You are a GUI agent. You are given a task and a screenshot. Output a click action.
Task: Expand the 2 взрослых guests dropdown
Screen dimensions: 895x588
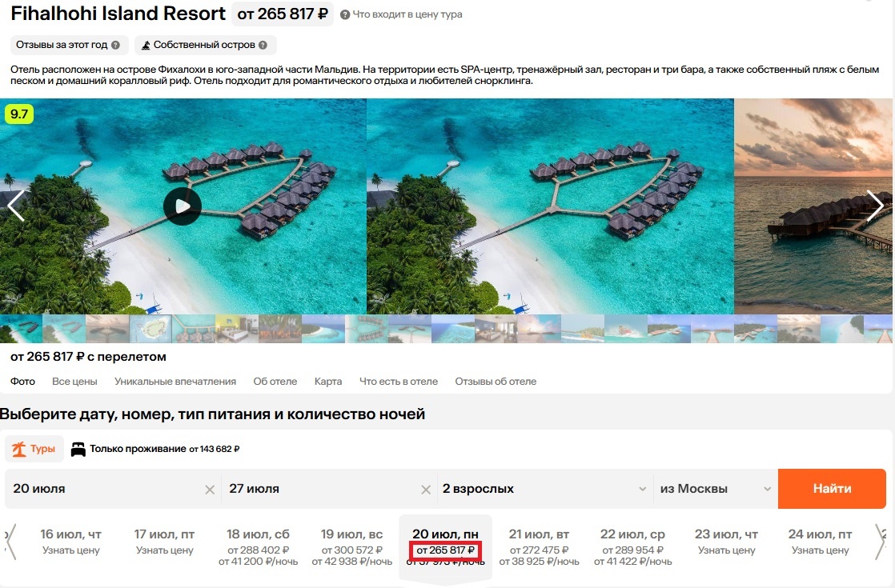tap(545, 489)
